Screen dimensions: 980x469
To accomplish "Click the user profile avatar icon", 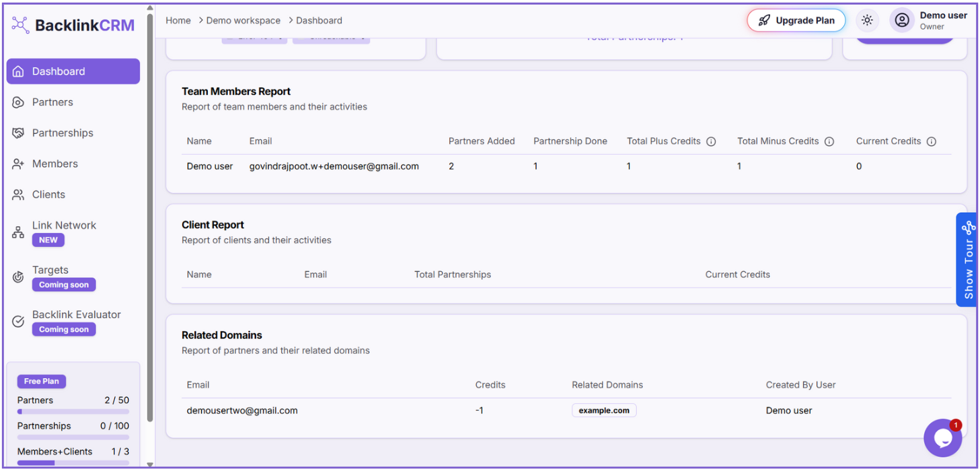I will click(901, 20).
